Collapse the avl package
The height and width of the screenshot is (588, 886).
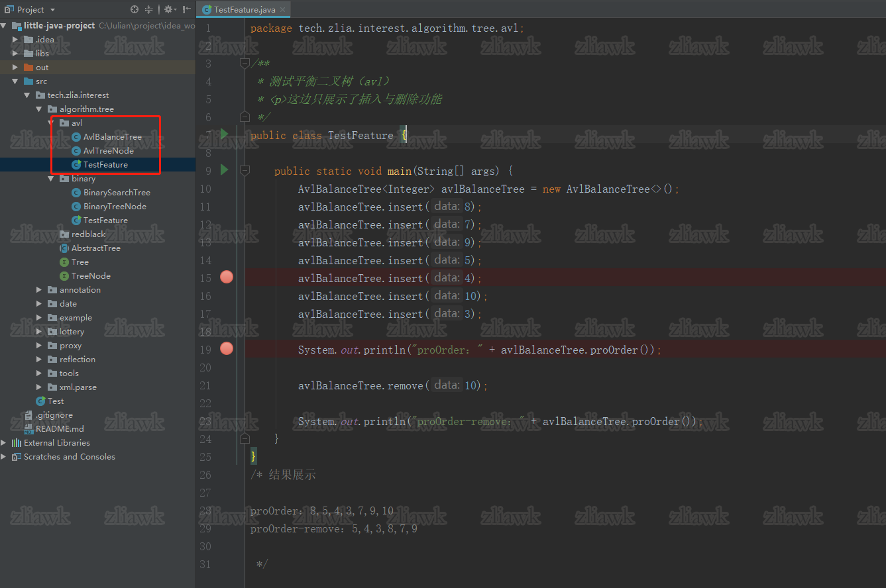[x=52, y=123]
